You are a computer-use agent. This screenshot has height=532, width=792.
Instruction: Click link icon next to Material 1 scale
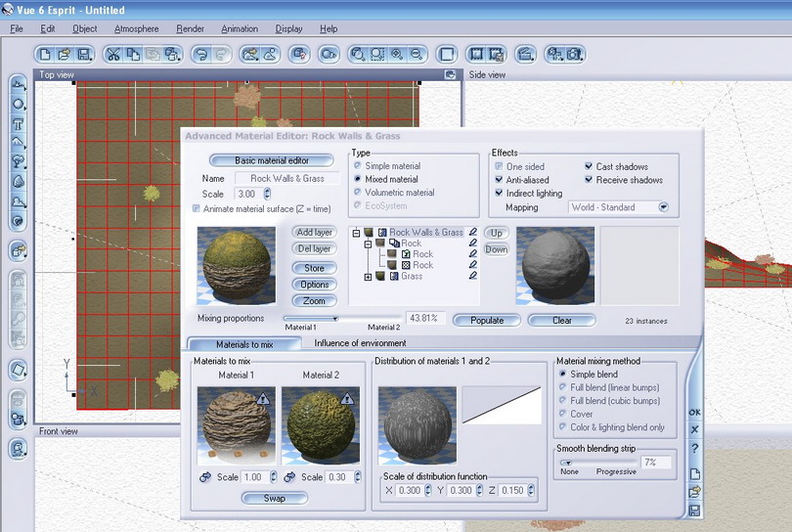coord(205,477)
